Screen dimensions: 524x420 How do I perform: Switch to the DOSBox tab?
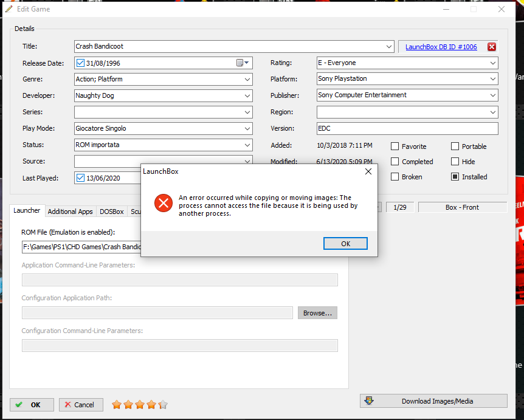(x=112, y=212)
